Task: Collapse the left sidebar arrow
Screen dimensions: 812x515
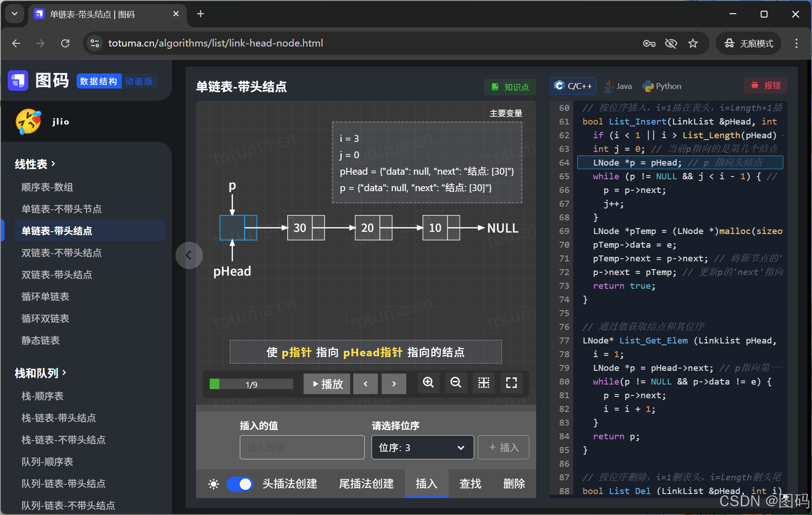Action: (189, 255)
